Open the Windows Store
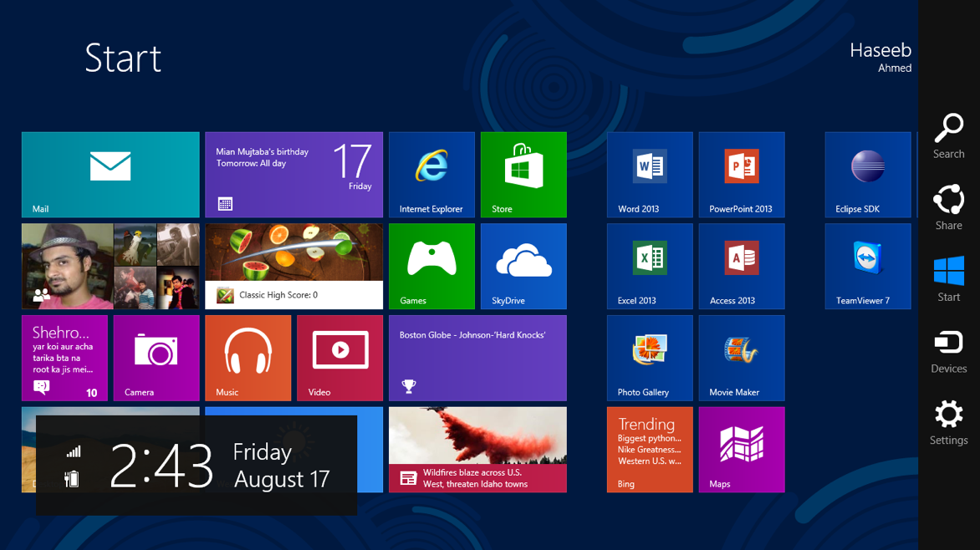Image resolution: width=980 pixels, height=550 pixels. point(523,174)
